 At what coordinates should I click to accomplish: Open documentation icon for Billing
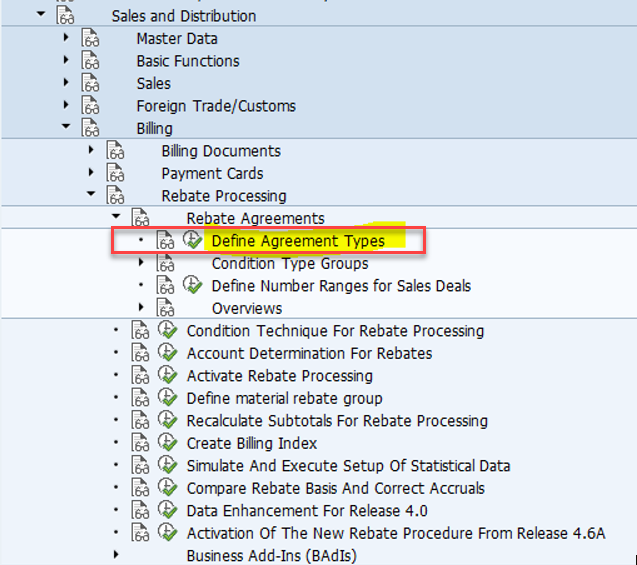click(90, 128)
